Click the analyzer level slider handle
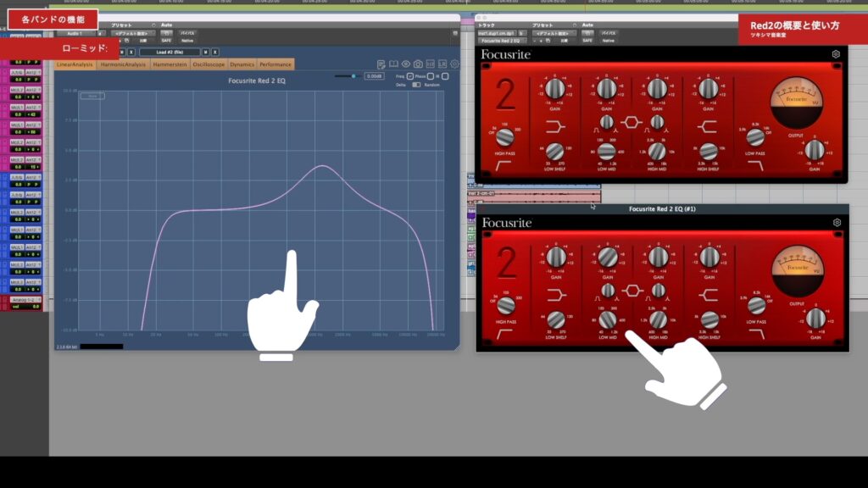868x488 pixels. coord(353,75)
